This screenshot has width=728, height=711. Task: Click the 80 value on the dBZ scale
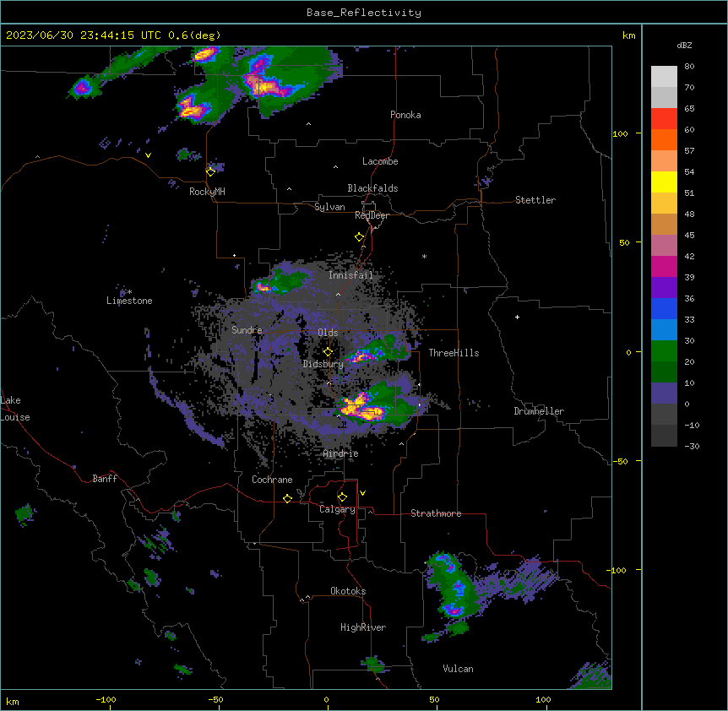point(689,67)
